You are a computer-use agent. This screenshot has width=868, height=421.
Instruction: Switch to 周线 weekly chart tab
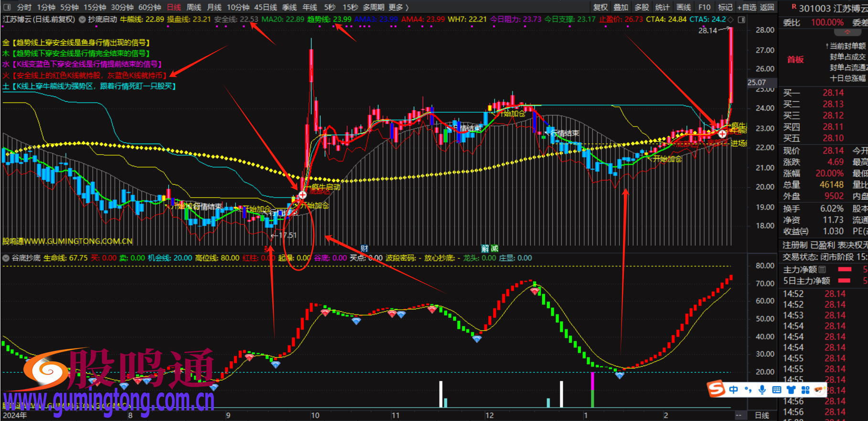point(193,7)
